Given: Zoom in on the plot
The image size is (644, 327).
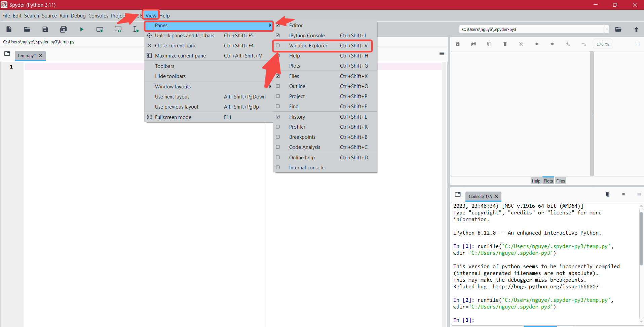Looking at the screenshot, I should [x=568, y=44].
